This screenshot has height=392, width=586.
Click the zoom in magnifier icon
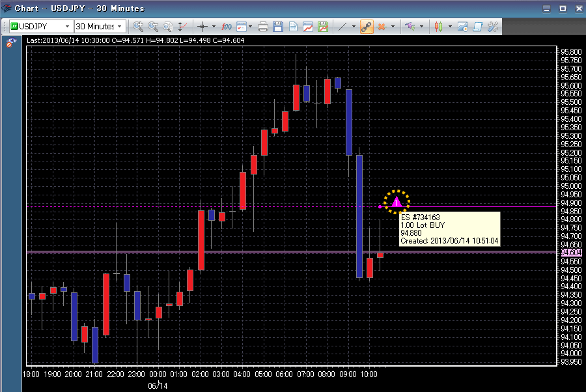pos(138,27)
